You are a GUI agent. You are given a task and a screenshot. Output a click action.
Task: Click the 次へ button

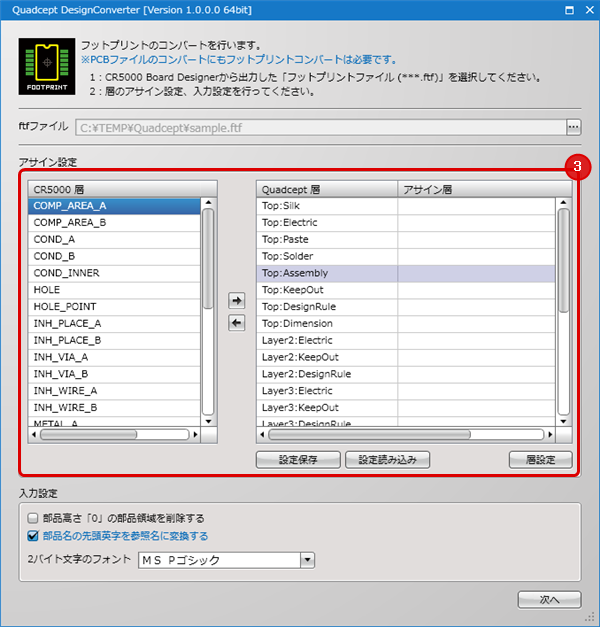coord(549,599)
